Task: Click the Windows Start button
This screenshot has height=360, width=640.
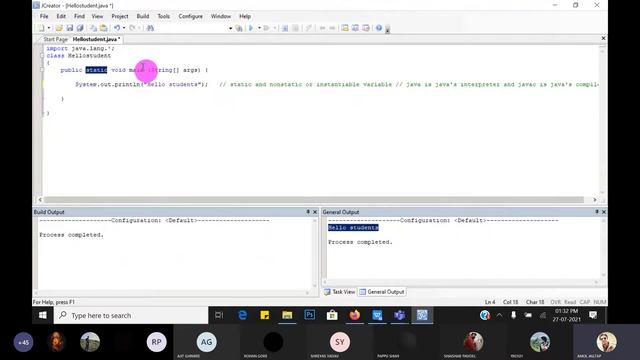Action: pos(42,315)
